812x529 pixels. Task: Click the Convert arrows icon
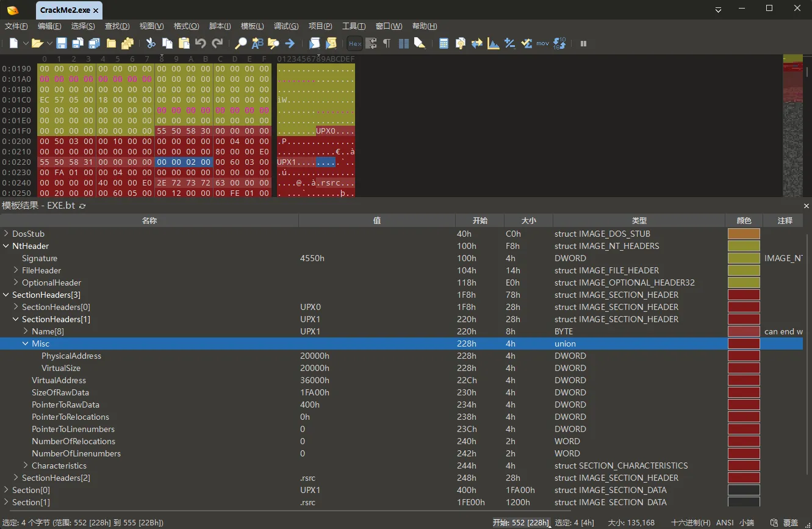(477, 43)
